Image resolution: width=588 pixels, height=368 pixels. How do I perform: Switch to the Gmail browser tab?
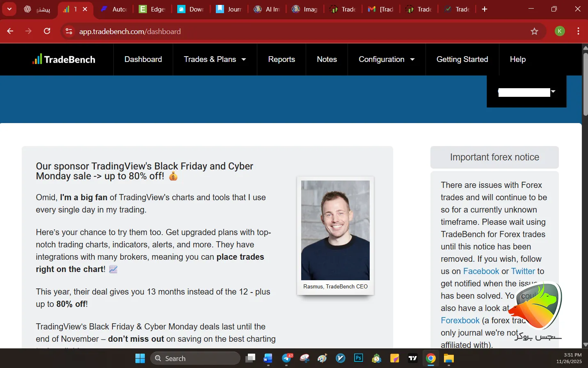pos(380,9)
